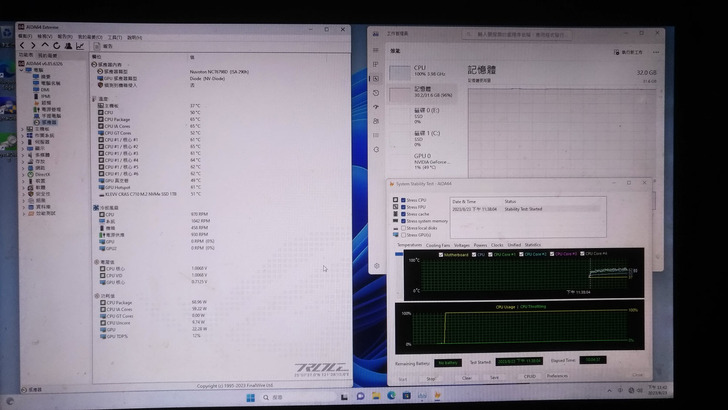This screenshot has height=410, width=728.
Task: Open AIDA64 工具(T) Tools menu
Action: (115, 37)
